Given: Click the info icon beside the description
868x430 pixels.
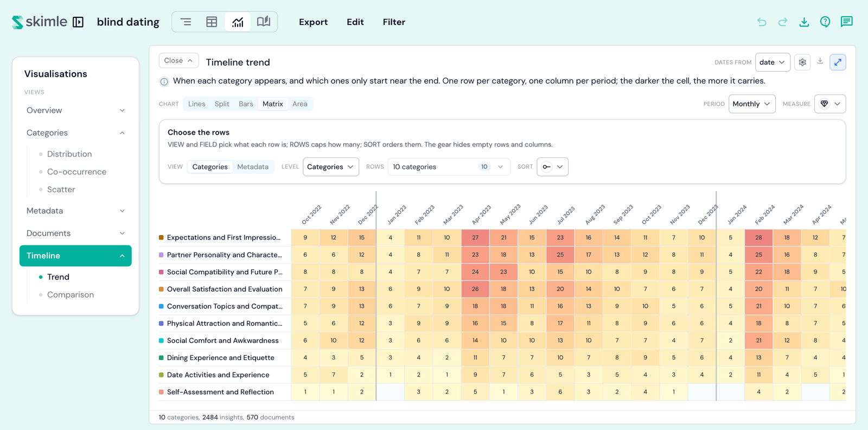Looking at the screenshot, I should point(164,81).
